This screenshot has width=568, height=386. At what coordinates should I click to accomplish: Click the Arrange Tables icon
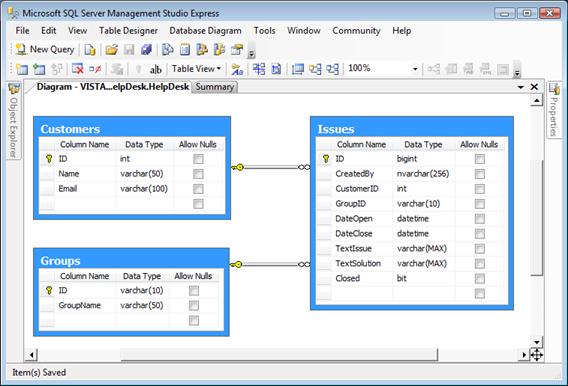click(x=333, y=69)
